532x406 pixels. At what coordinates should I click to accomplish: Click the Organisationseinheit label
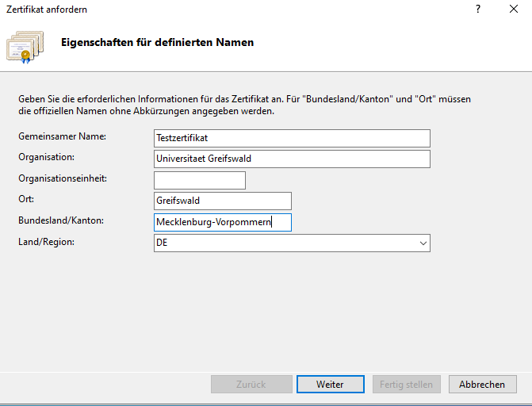coord(63,178)
